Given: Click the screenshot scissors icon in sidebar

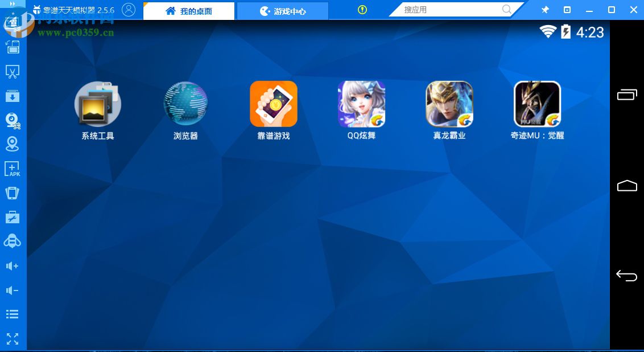Looking at the screenshot, I should pyautogui.click(x=13, y=72).
